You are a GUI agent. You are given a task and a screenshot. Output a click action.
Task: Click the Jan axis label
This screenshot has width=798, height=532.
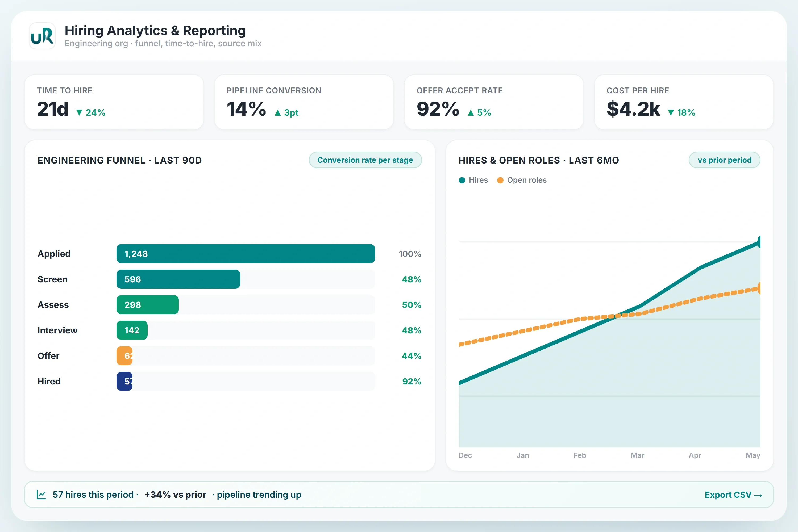[523, 455]
